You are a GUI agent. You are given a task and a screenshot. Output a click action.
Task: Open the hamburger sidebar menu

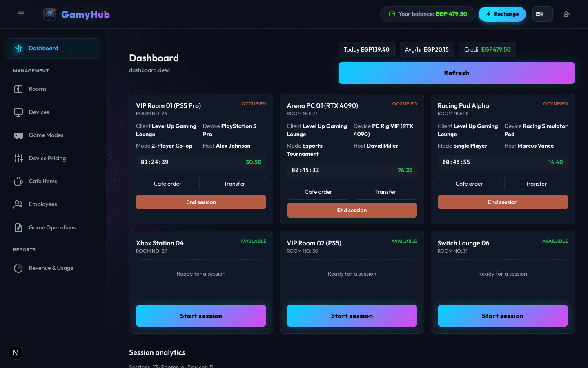point(21,14)
